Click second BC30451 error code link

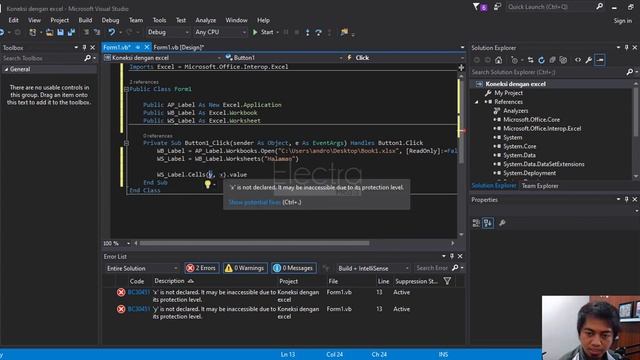point(138,309)
